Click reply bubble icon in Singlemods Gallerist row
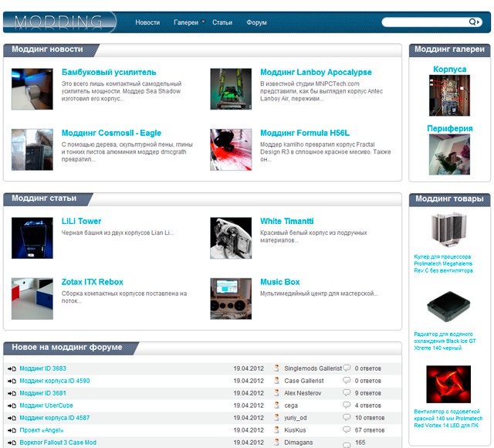This screenshot has height=448, width=494. tap(347, 368)
